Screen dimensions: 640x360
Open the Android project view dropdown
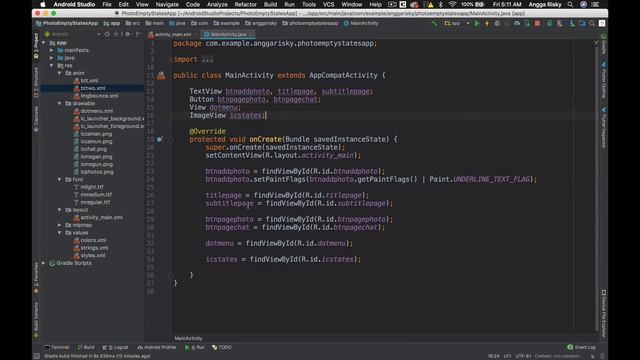pos(72,34)
